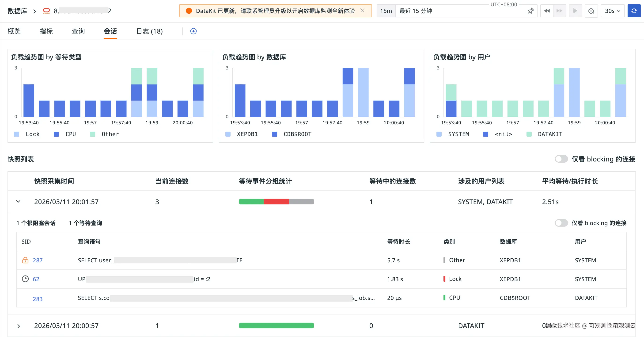
Task: Toggle blocking connections filter for snapshot list
Action: [x=561, y=159]
